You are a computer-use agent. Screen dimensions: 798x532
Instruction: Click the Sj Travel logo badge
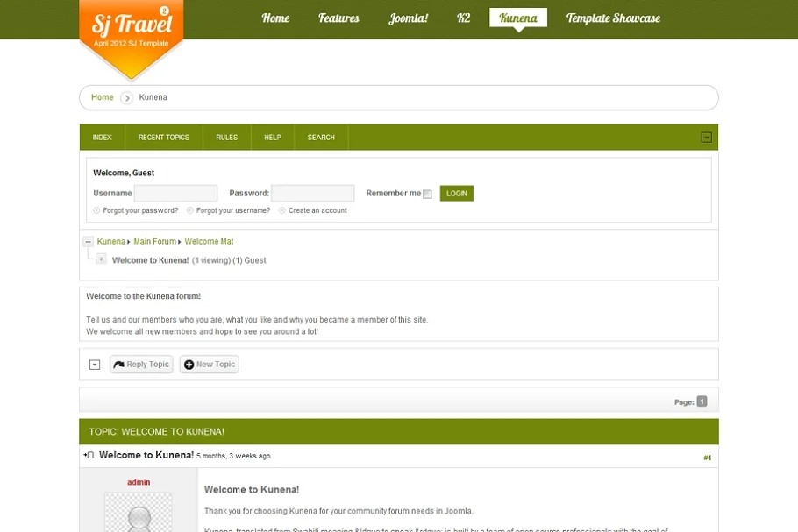pyautogui.click(x=131, y=35)
